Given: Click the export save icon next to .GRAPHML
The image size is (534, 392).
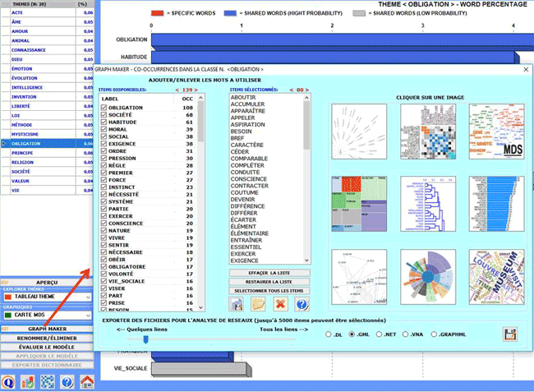Looking at the screenshot, I should click(510, 334).
